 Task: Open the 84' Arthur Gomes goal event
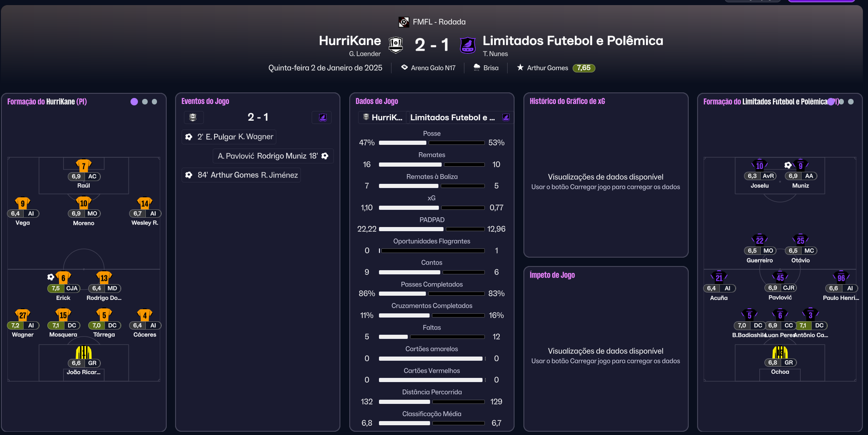(241, 175)
